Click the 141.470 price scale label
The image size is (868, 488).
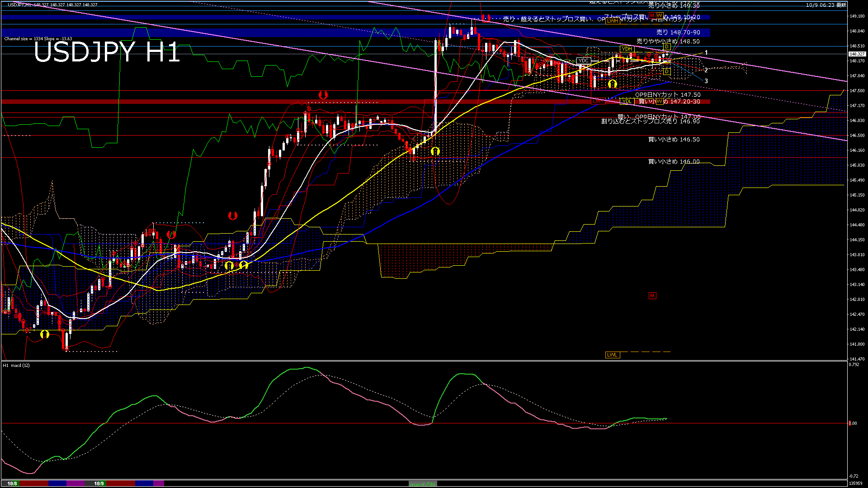[x=857, y=359]
